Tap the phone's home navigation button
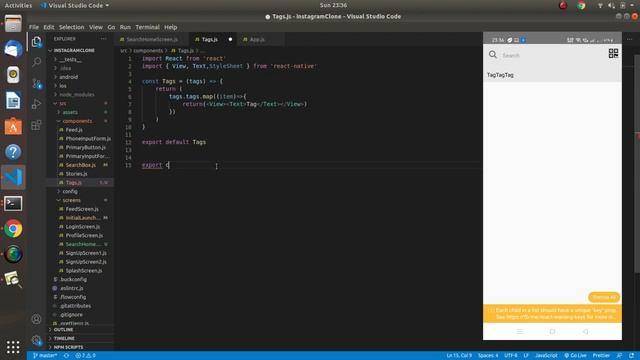Screen dimensions: 640x360 [552, 331]
